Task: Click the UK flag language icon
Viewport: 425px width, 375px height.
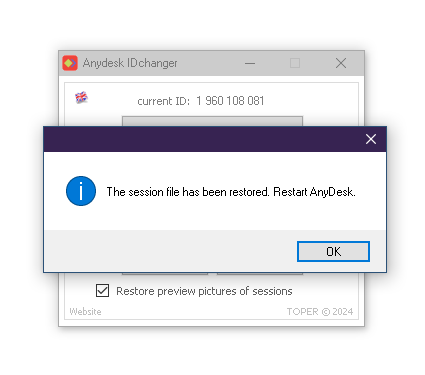Action: point(81,98)
